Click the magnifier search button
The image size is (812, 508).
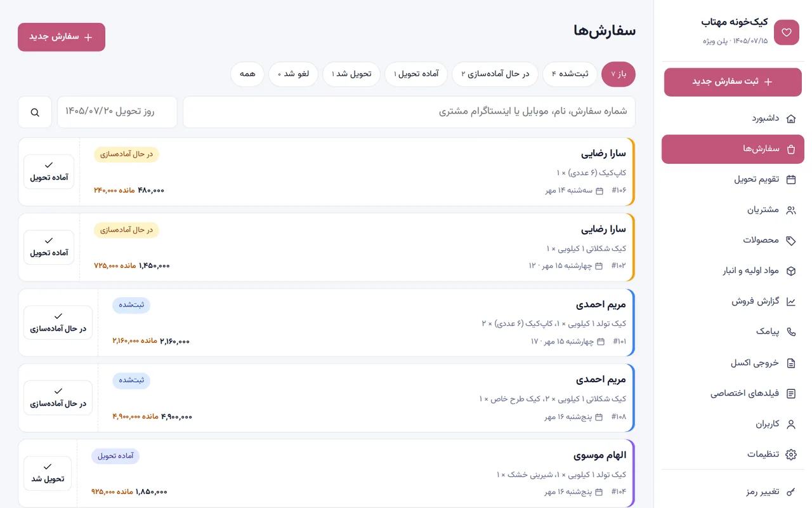35,112
